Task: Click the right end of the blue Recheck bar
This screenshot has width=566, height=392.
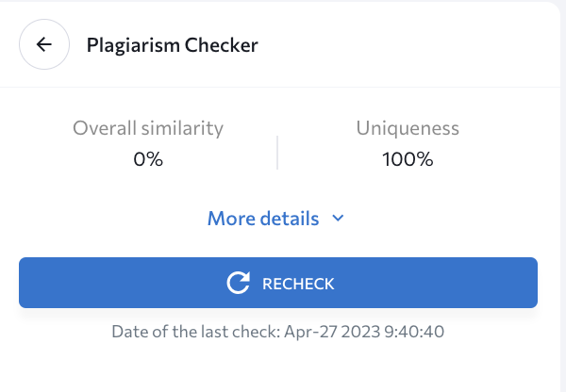Action: click(x=519, y=283)
